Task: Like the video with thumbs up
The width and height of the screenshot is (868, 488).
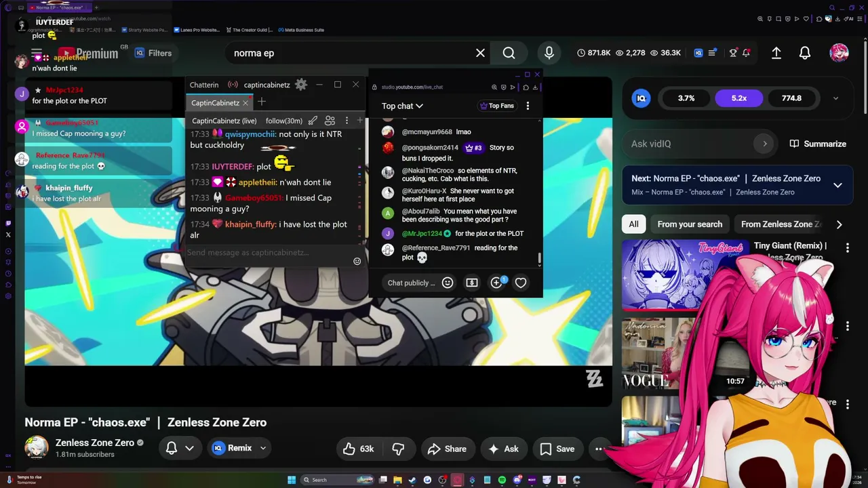Action: 359,449
